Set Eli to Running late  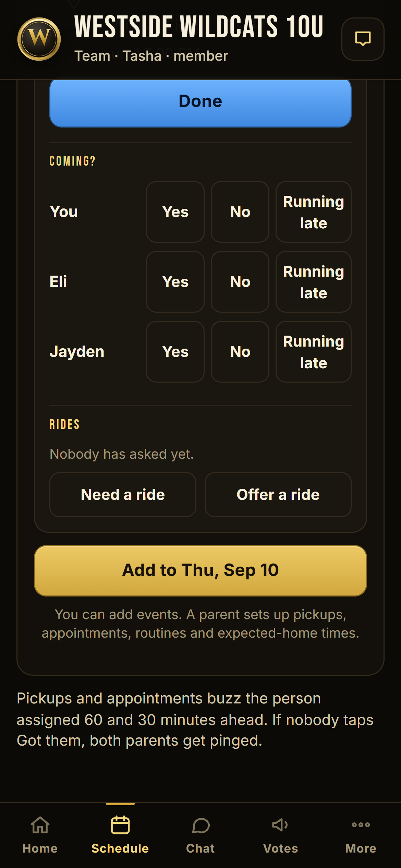click(x=313, y=282)
